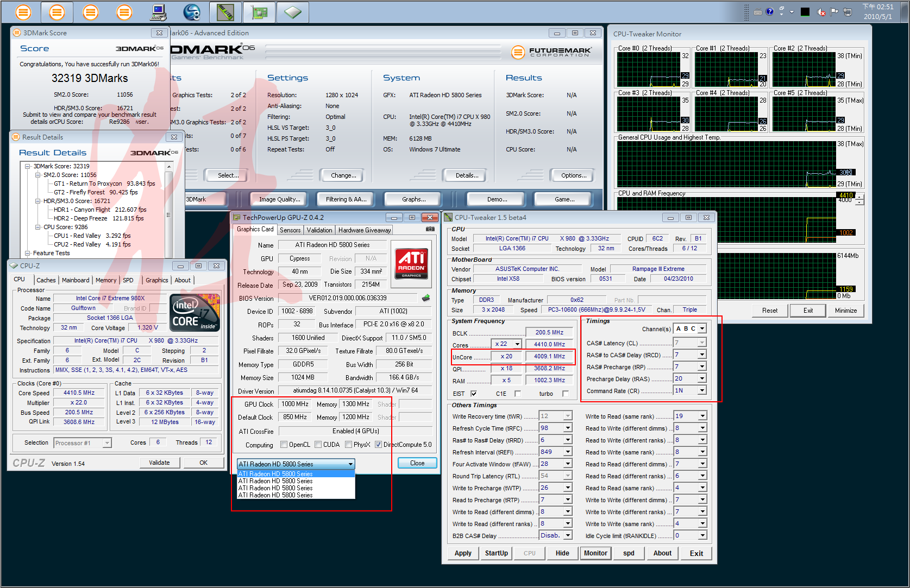Viewport: 910px width, 588px height.
Task: Click the Validate button in CPU-Z
Action: 159,463
